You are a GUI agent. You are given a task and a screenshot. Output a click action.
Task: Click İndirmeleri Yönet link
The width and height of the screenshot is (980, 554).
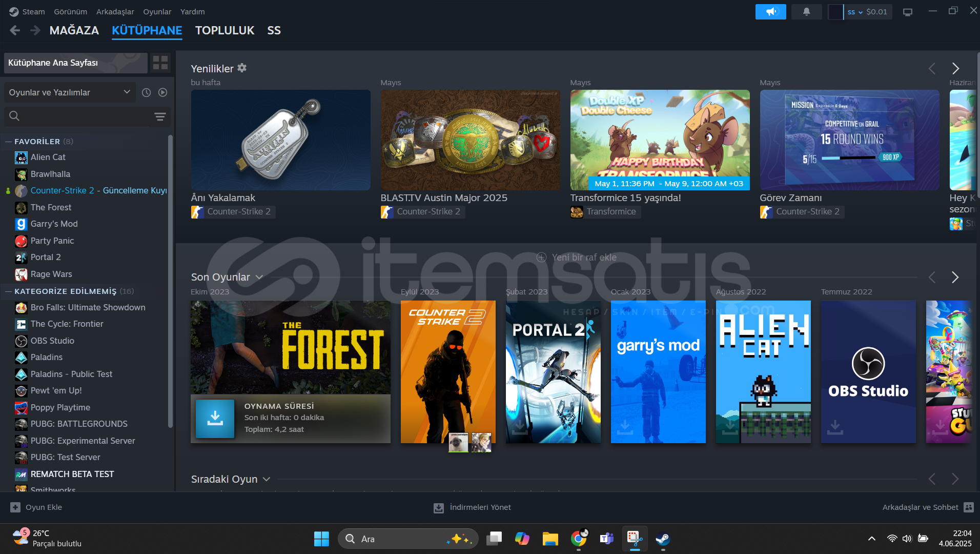click(x=480, y=507)
